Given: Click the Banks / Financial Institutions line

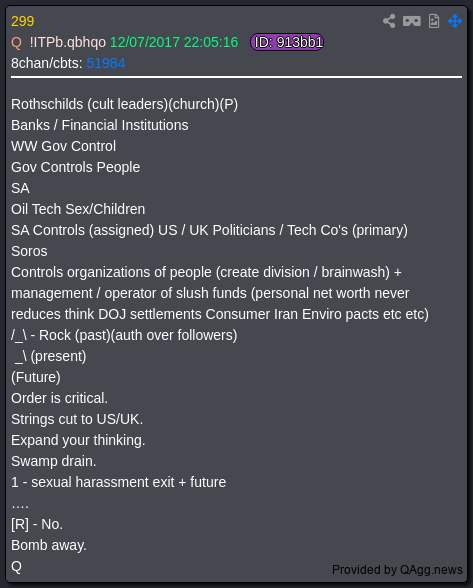Looking at the screenshot, I should pos(100,125).
